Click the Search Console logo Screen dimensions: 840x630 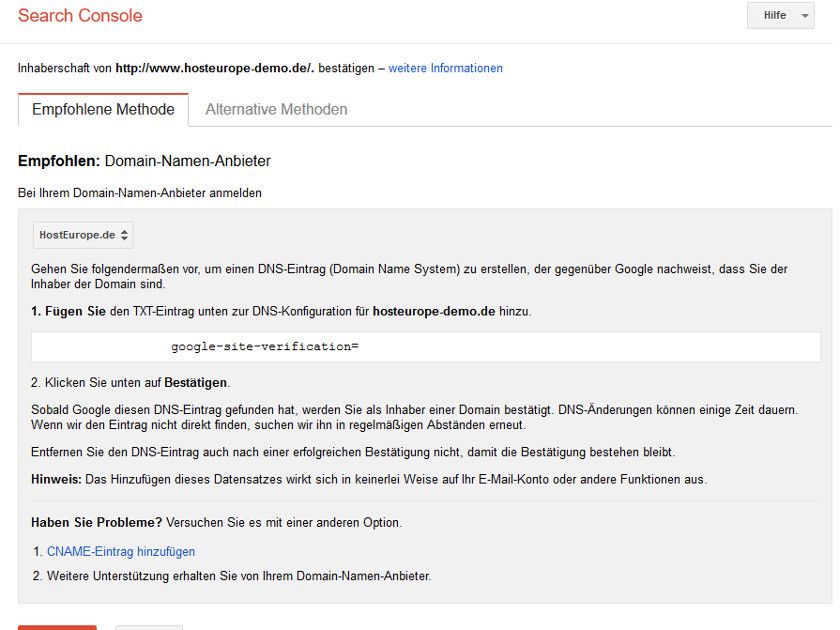[x=80, y=16]
